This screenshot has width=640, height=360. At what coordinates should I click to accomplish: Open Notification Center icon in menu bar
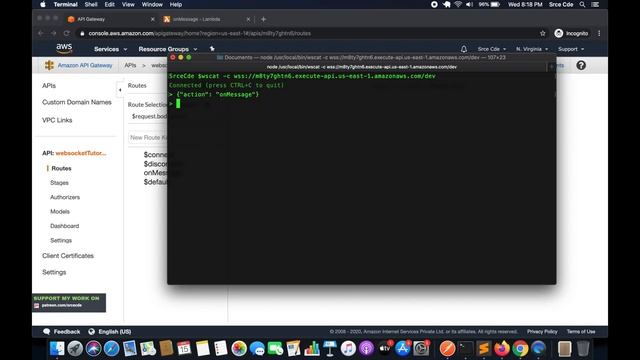tap(595, 4)
